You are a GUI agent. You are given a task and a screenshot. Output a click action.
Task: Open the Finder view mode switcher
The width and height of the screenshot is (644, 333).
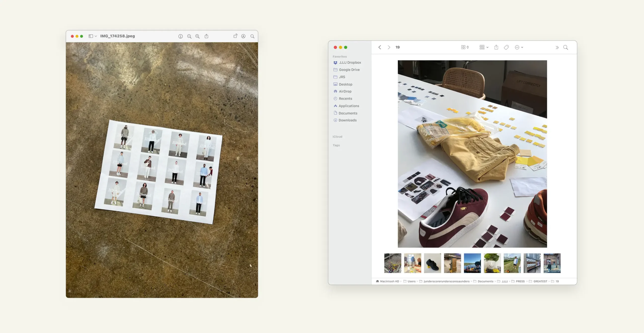pos(465,47)
